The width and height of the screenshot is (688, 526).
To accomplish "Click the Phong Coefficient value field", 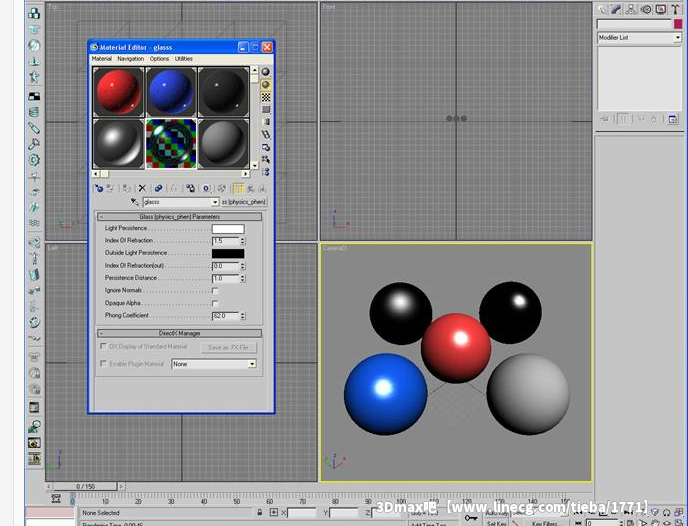I will click(x=226, y=316).
